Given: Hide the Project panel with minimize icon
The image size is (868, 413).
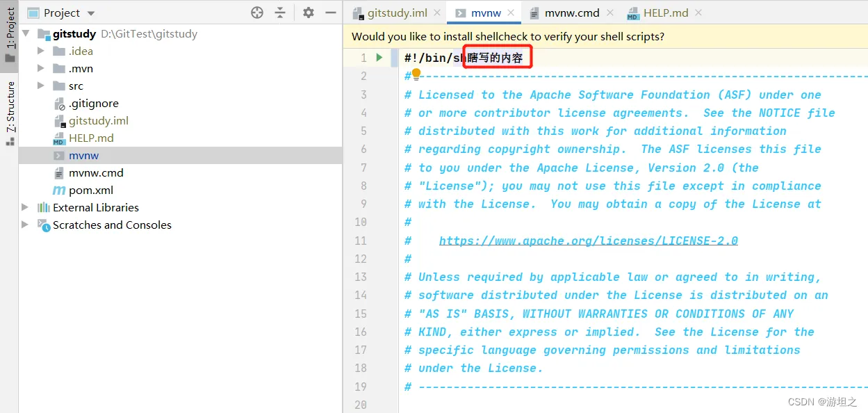Looking at the screenshot, I should tap(331, 13).
